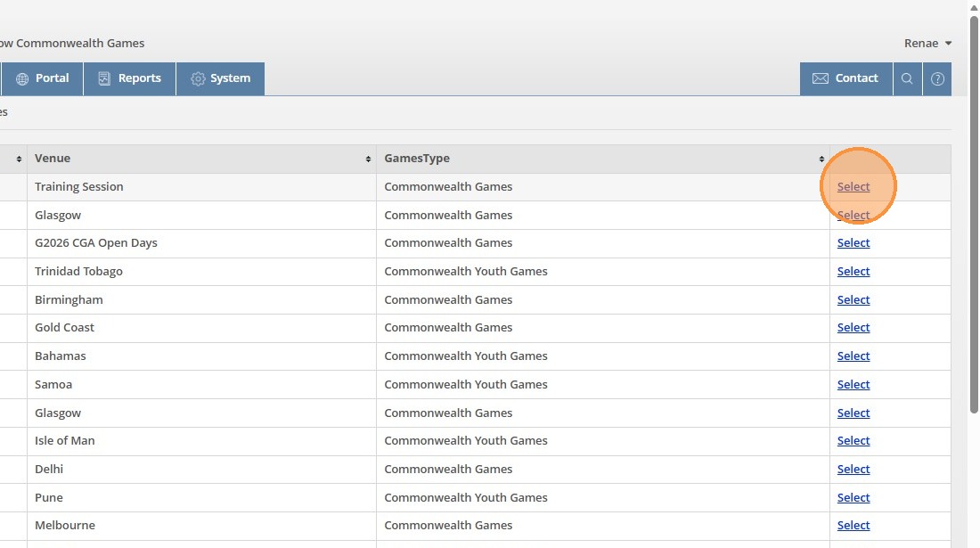This screenshot has width=980, height=548.
Task: Select the Gold Coast games row
Action: click(x=853, y=328)
